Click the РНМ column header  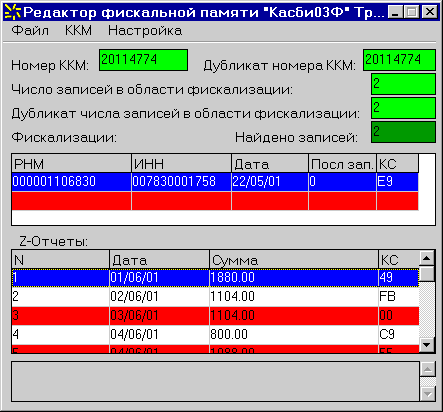click(x=71, y=164)
